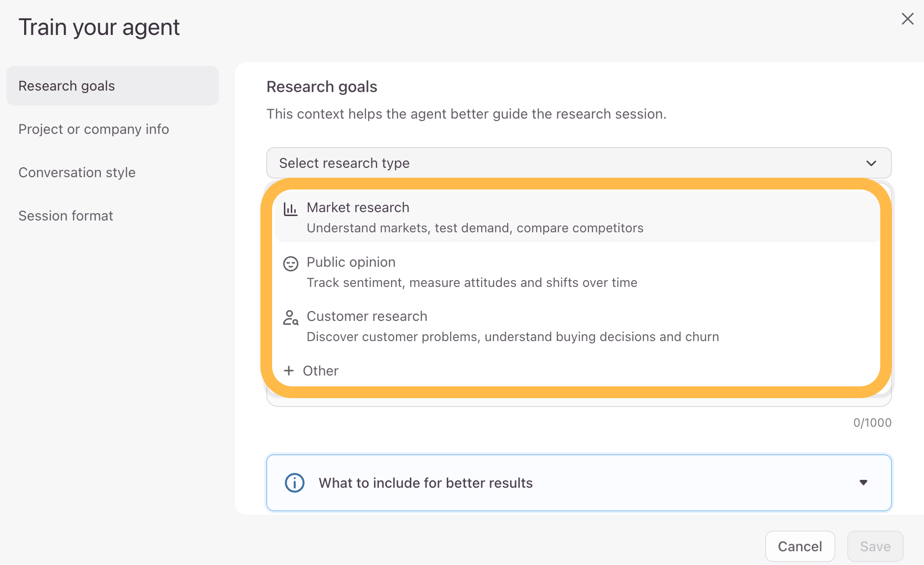The height and width of the screenshot is (565, 924).
Task: Click the triangle arrow in better results panel
Action: pyautogui.click(x=863, y=483)
